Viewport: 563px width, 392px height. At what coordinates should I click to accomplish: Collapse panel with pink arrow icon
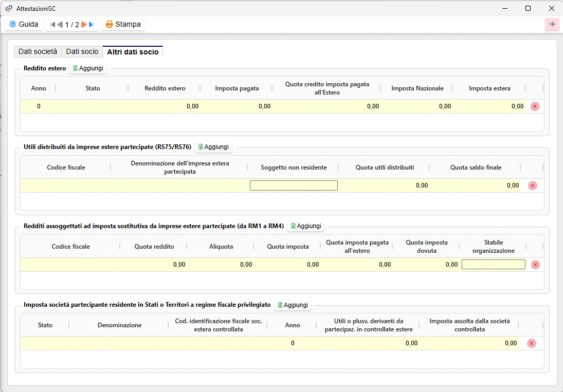coord(552,24)
